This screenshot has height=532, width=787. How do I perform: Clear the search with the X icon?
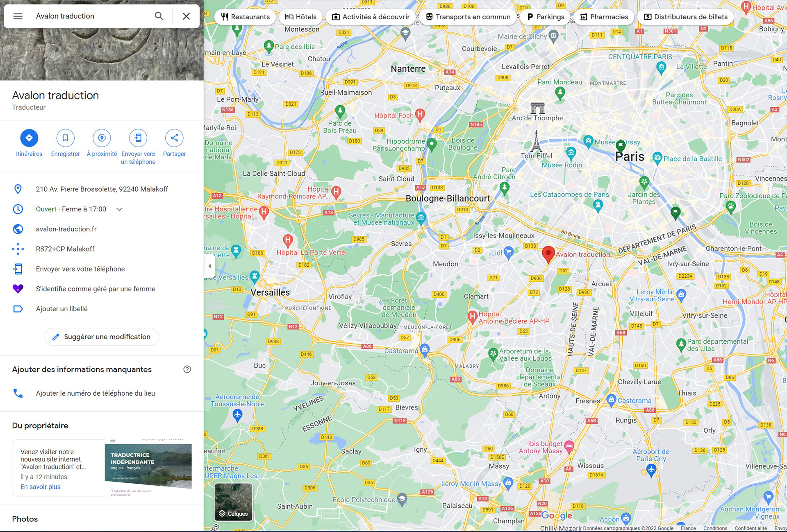click(186, 16)
